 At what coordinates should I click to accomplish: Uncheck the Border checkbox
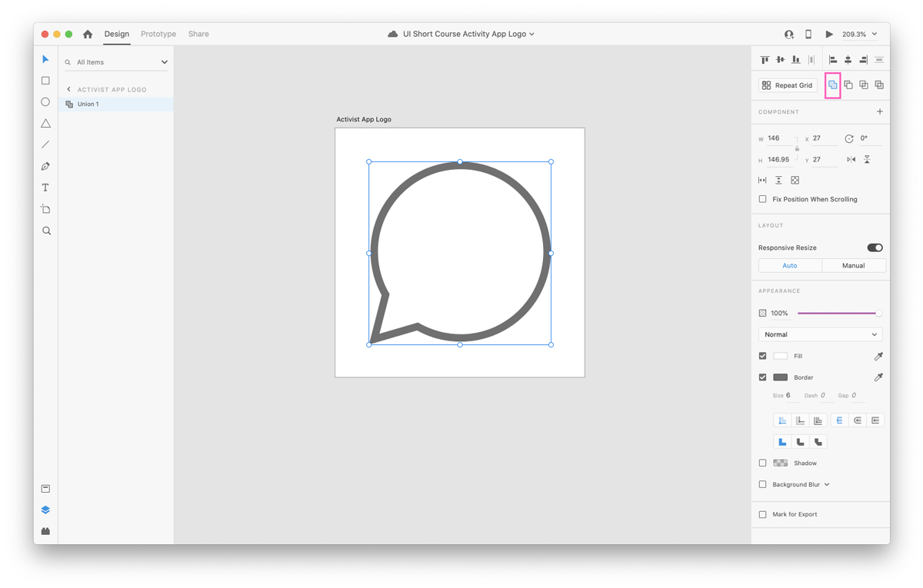pos(763,377)
